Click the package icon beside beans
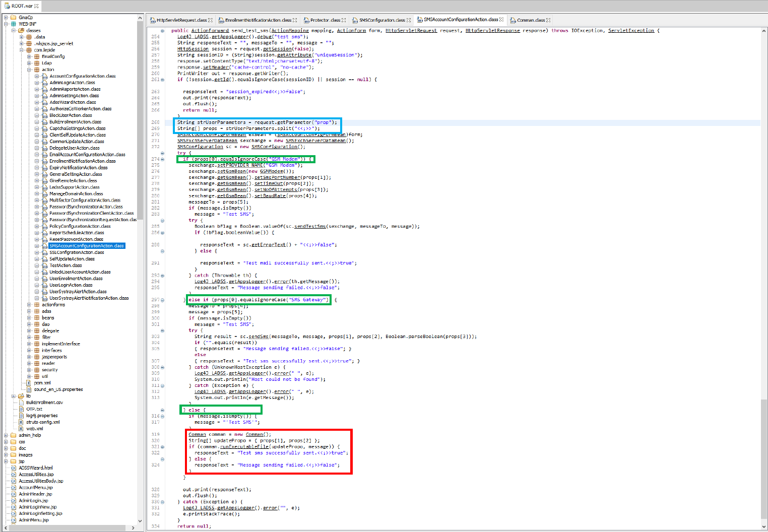Screen dimensions: 768x532 (37, 318)
